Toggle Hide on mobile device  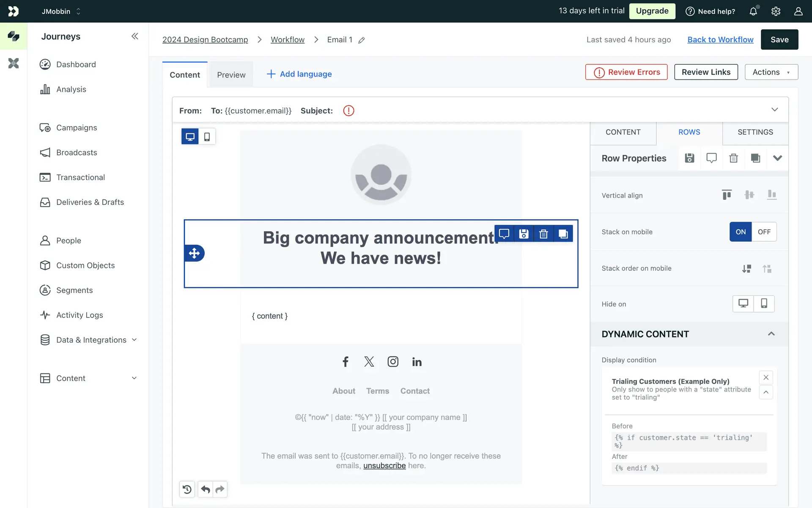(764, 304)
